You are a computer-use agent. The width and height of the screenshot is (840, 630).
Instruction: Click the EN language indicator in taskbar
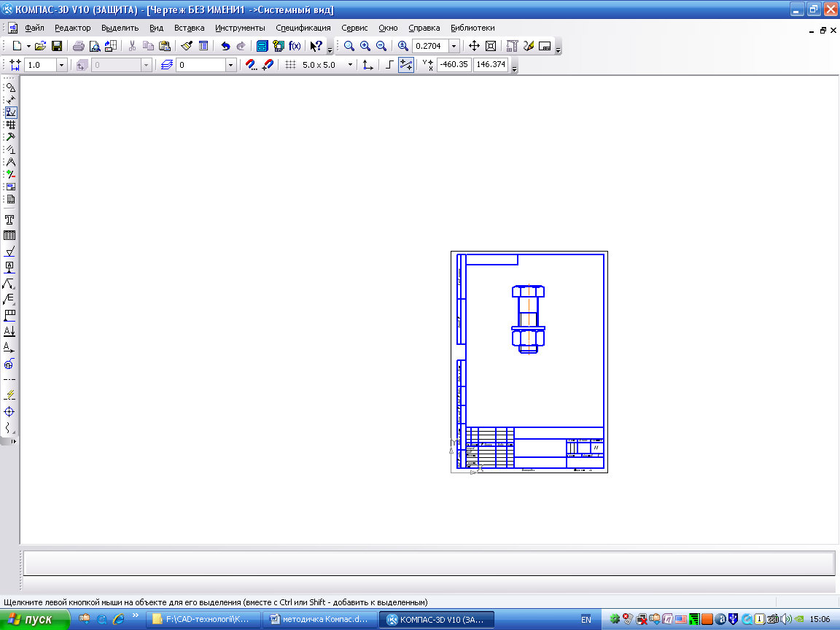pyautogui.click(x=586, y=619)
